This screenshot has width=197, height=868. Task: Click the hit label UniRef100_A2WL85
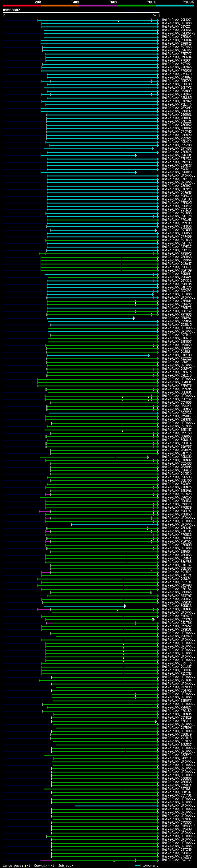177,98
